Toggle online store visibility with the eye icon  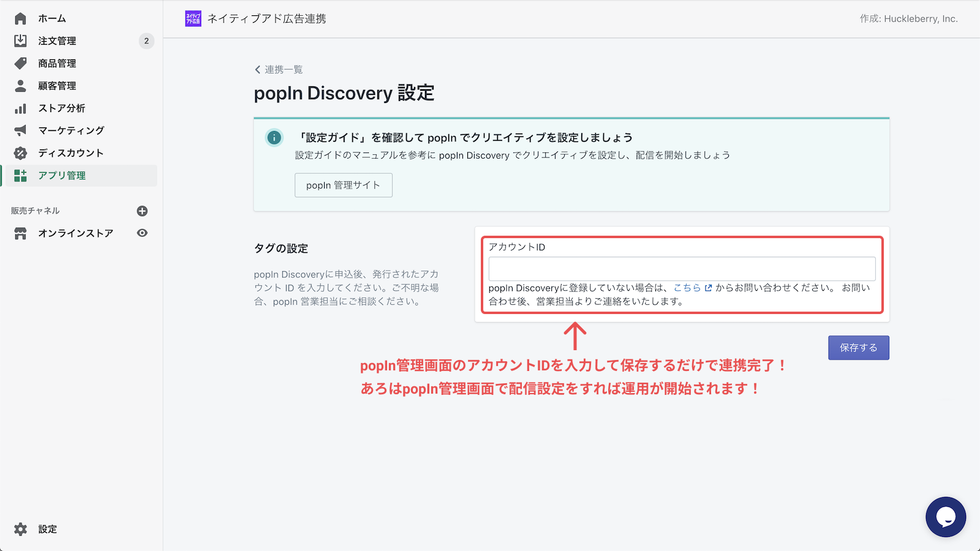pos(142,233)
